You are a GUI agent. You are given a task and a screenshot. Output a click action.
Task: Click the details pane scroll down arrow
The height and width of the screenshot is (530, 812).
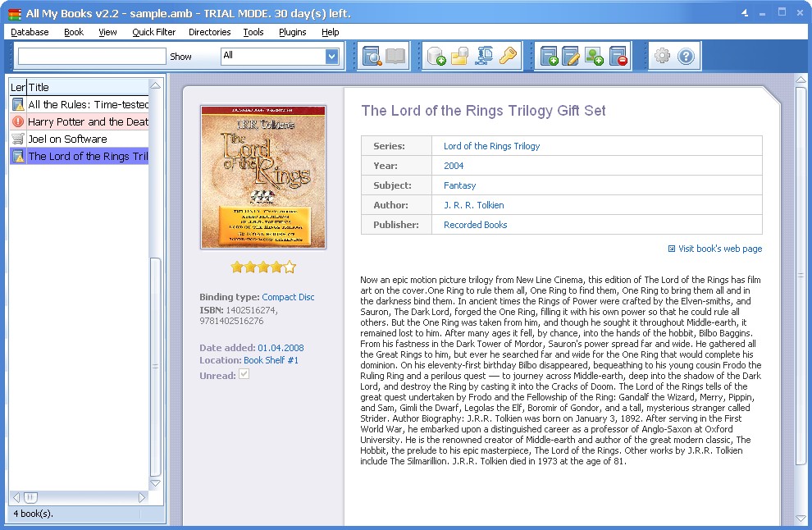pyautogui.click(x=801, y=519)
